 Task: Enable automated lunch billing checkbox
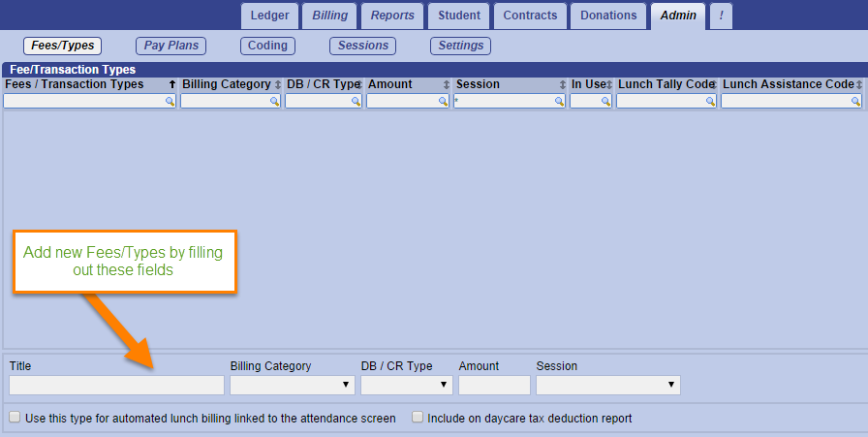coord(15,418)
